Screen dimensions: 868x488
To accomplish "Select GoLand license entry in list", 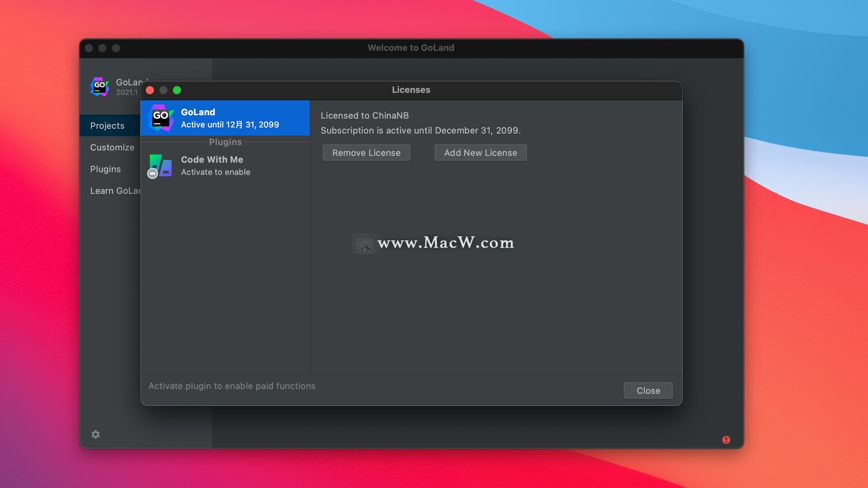I will tap(225, 118).
